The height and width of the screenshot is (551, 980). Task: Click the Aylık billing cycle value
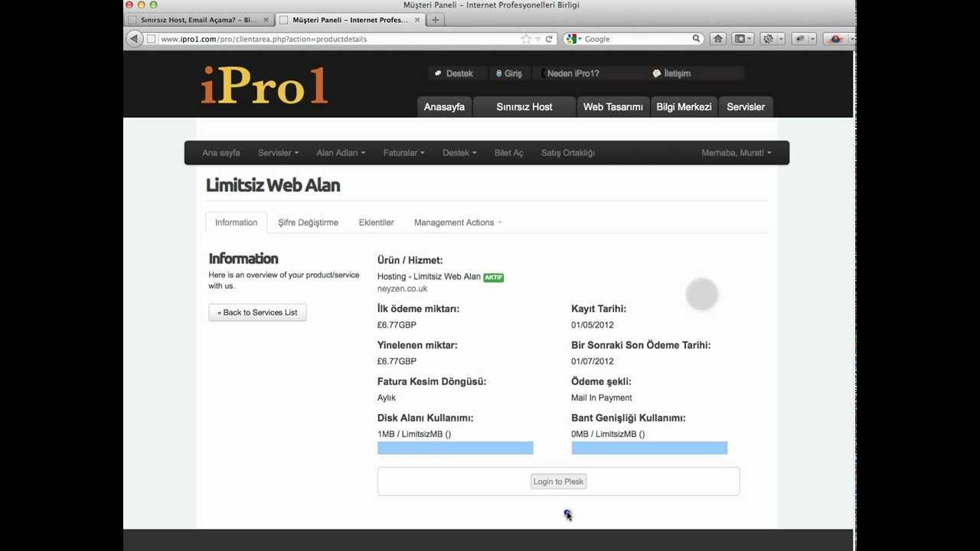click(x=387, y=398)
